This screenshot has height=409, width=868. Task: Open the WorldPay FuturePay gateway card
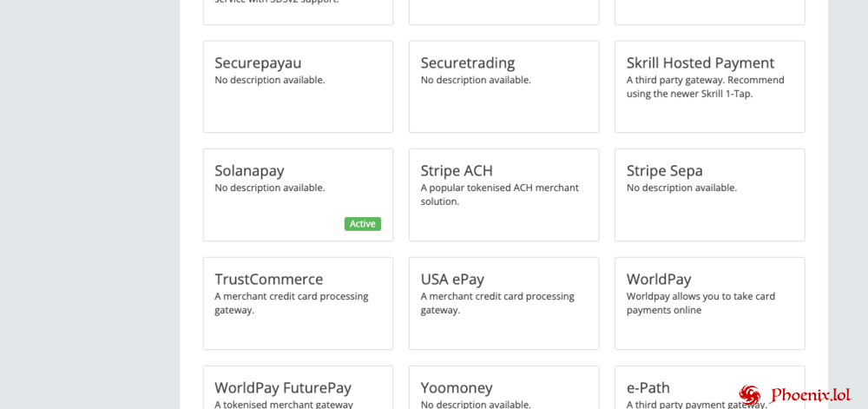click(x=298, y=388)
